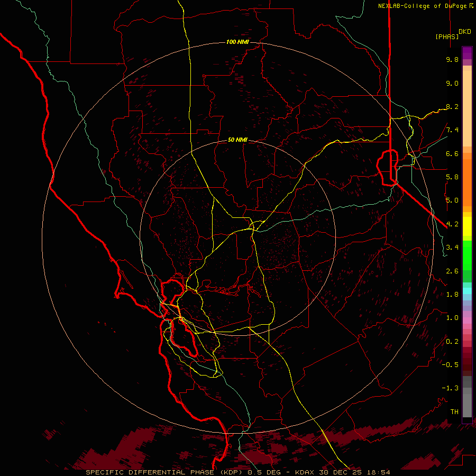This screenshot has width=476, height=476.
Task: Pick the bright green segment of the color bar
Action: click(467, 255)
